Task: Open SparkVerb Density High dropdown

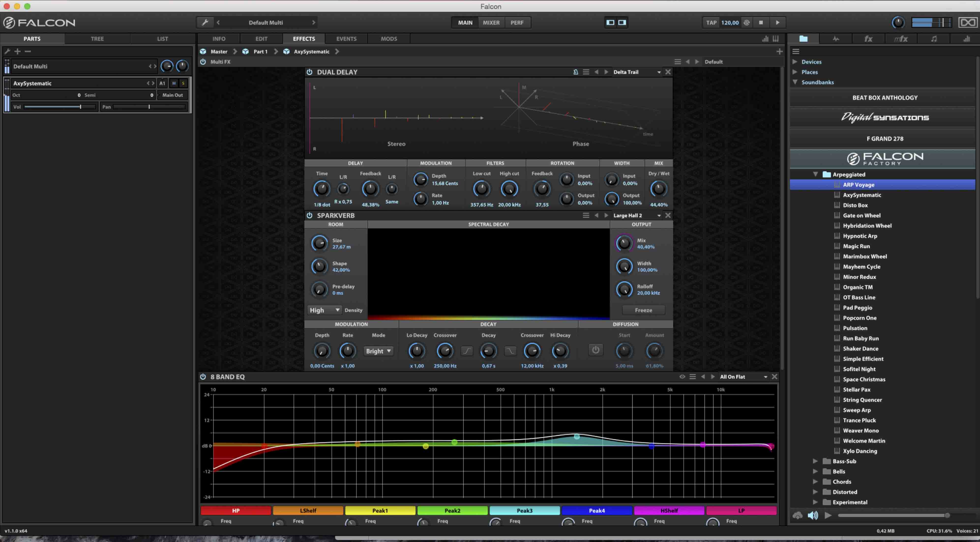Action: [325, 310]
